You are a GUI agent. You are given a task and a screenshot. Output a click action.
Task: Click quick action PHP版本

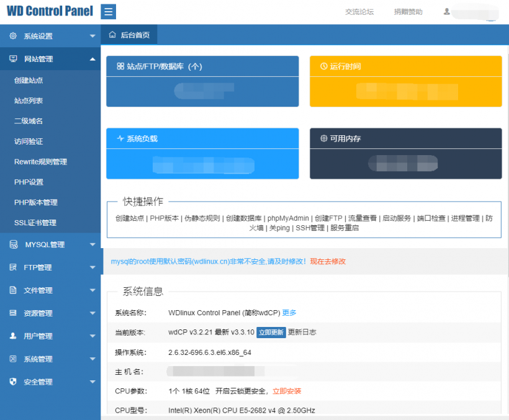tap(164, 218)
